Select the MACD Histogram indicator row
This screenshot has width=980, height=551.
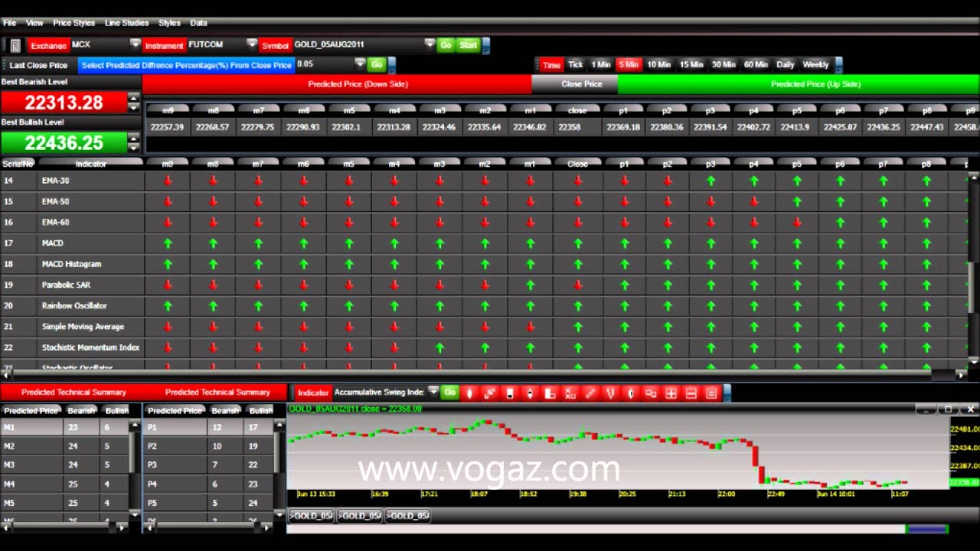click(484, 264)
